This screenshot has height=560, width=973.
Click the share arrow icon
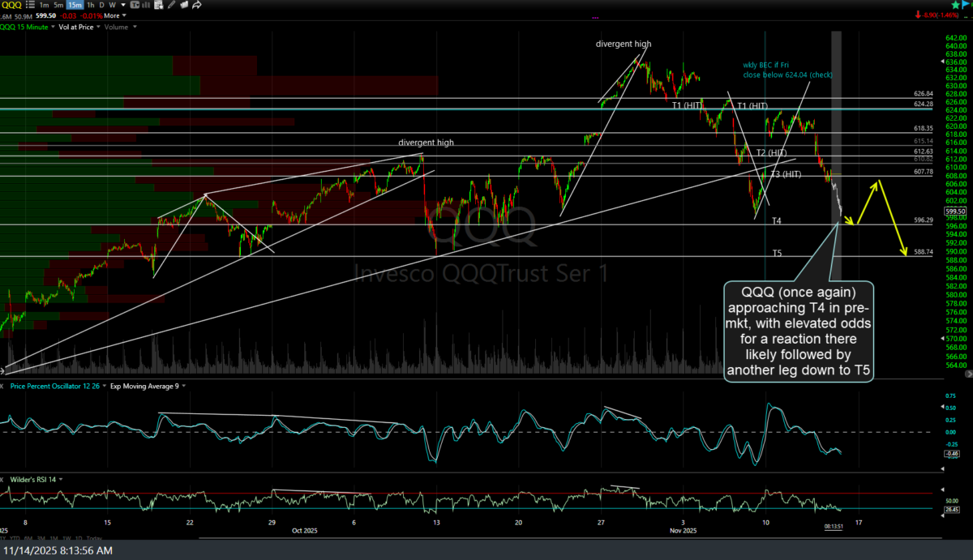(197, 5)
